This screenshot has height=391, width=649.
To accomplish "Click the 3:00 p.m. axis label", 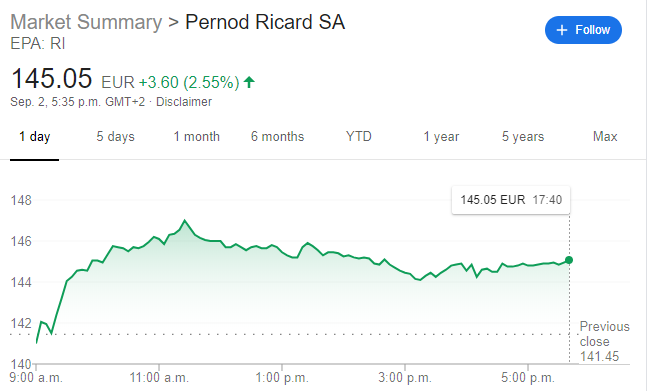I will coord(405,377).
